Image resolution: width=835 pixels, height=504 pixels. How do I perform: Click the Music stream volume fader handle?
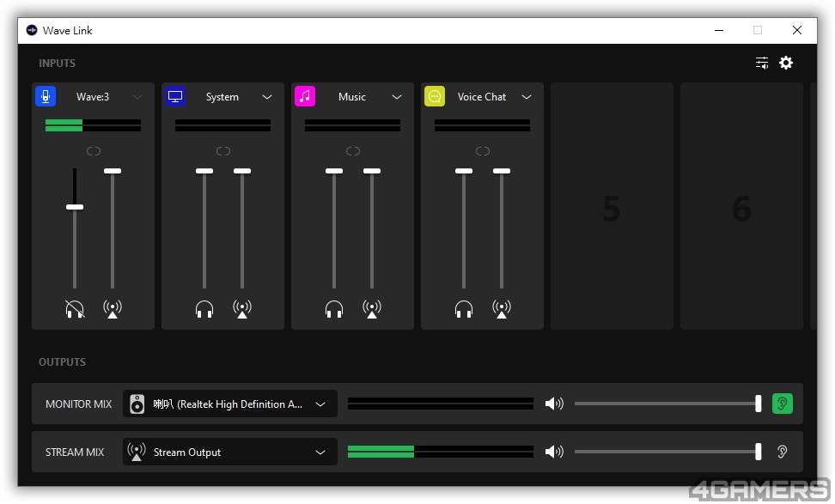[372, 171]
